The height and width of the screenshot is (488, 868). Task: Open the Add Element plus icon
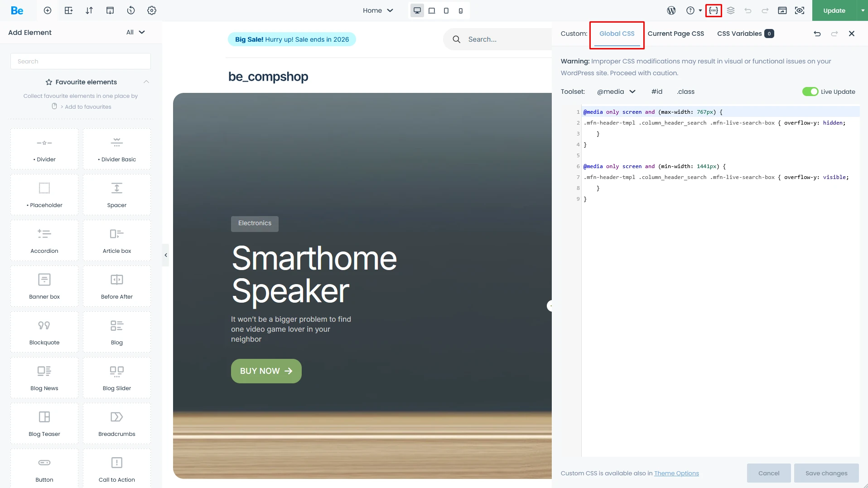coord(48,10)
